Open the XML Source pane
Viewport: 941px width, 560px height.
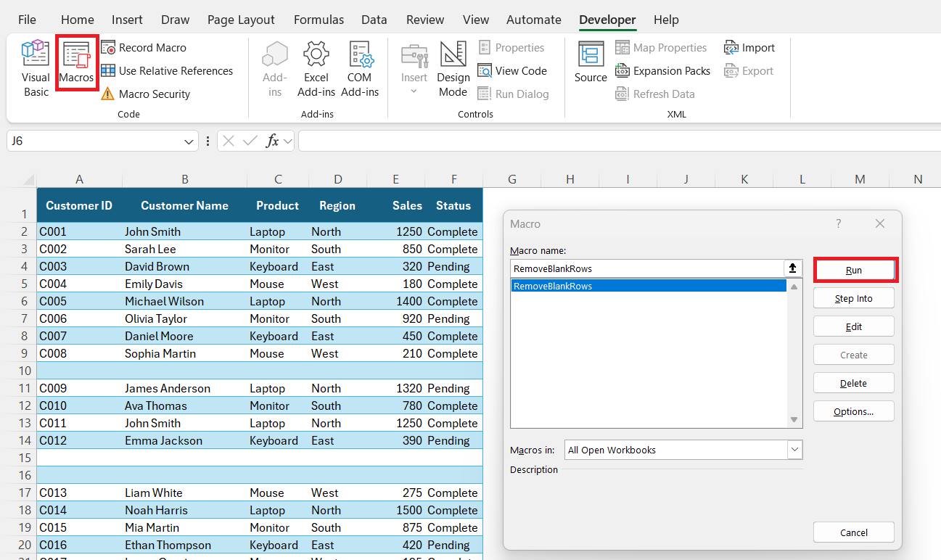tap(591, 63)
